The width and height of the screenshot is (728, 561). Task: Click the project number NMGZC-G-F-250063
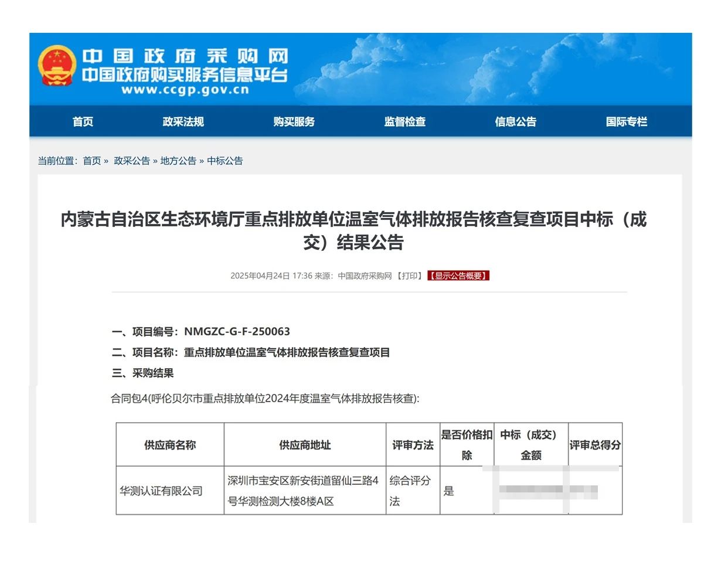[x=237, y=332]
